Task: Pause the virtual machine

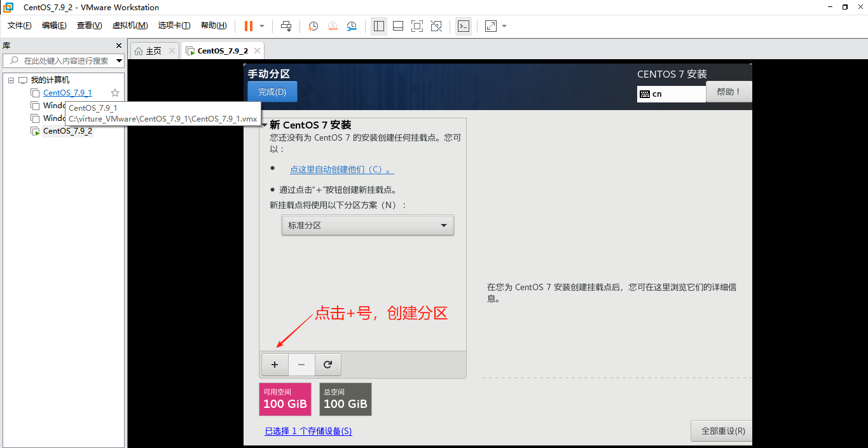Action: [248, 26]
